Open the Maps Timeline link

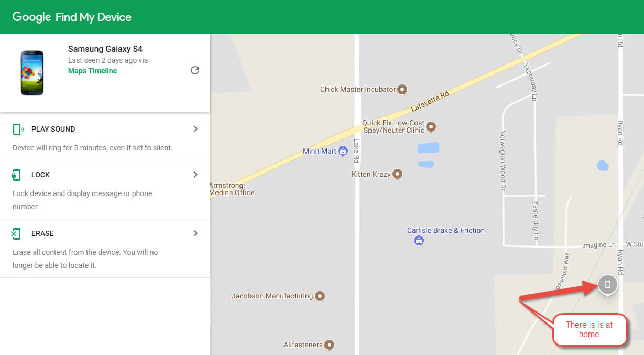(93, 71)
